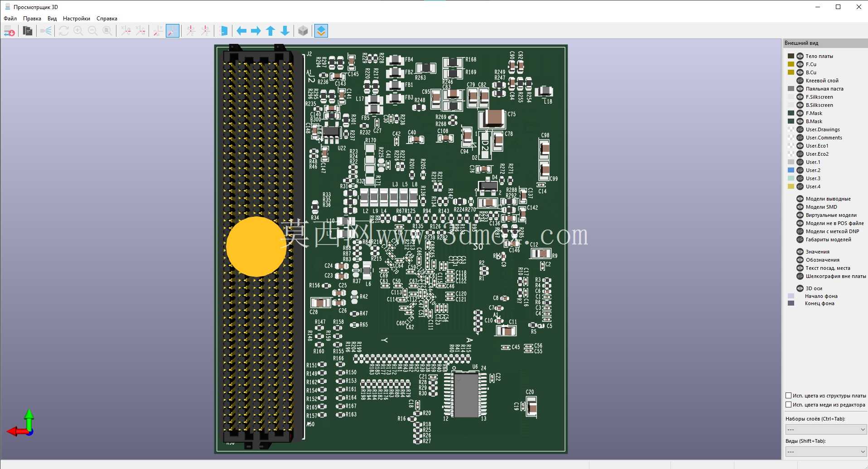Toggle the 3D оси eye icon
The width and height of the screenshot is (868, 469).
point(800,288)
